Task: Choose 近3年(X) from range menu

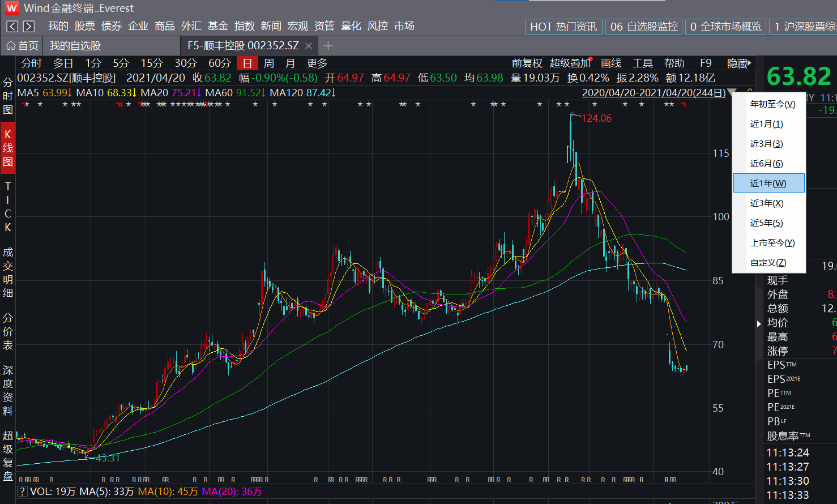Action: (x=768, y=203)
